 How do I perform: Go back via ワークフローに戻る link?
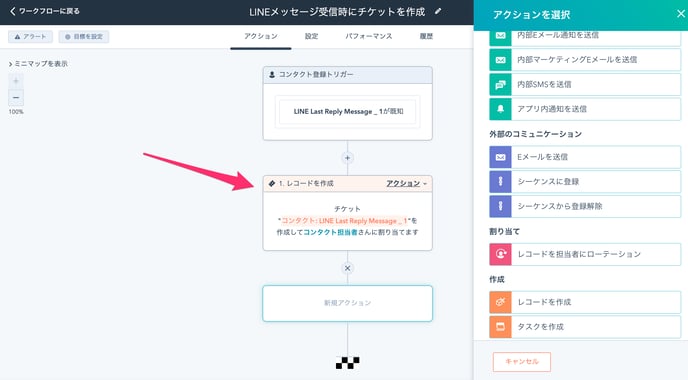45,11
